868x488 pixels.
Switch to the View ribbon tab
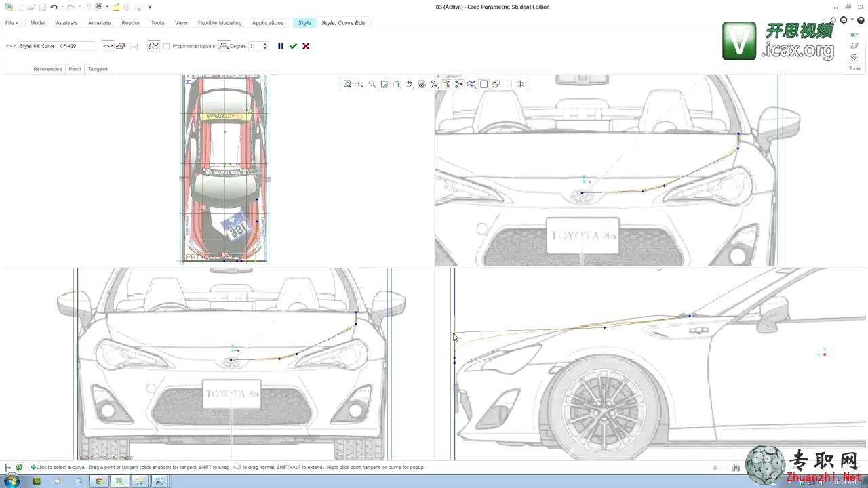point(181,23)
